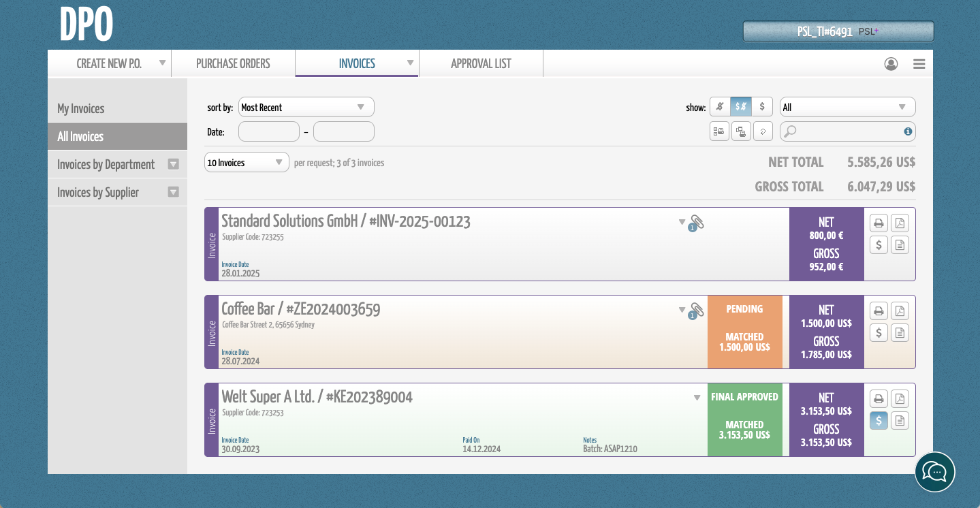Open document details for Welt Super A invoice
Image resolution: width=980 pixels, height=508 pixels.
click(x=900, y=421)
